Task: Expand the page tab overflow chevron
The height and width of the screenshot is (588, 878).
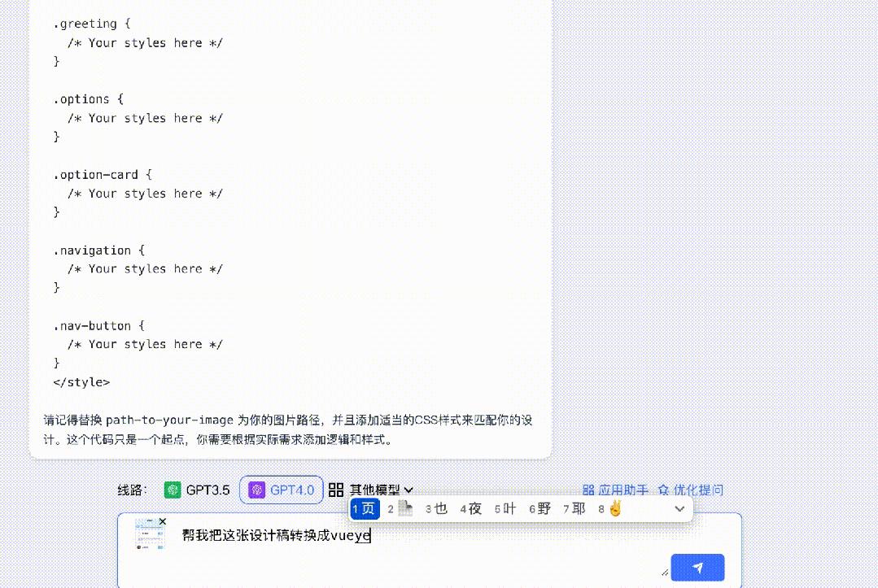Action: (680, 507)
